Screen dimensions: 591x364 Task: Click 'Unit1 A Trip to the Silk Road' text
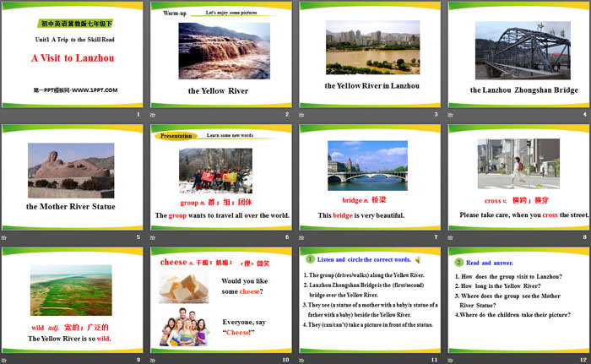click(74, 39)
